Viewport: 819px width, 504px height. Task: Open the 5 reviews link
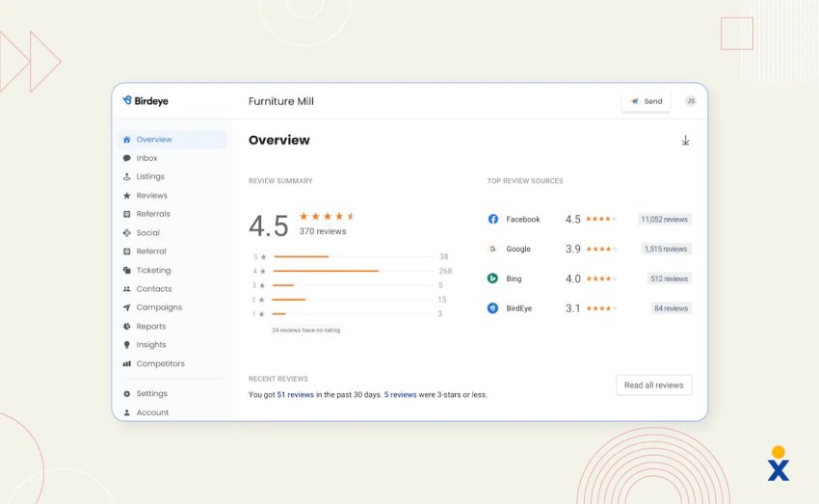400,395
